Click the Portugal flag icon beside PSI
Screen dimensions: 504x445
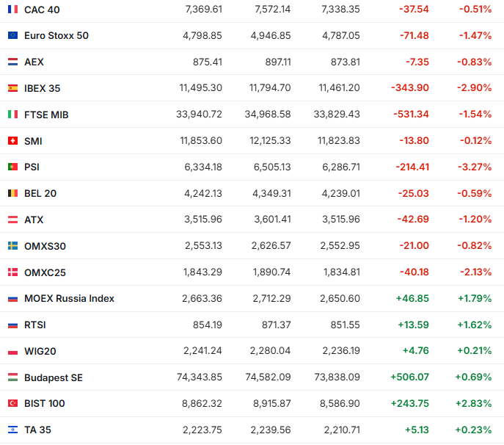(x=12, y=167)
